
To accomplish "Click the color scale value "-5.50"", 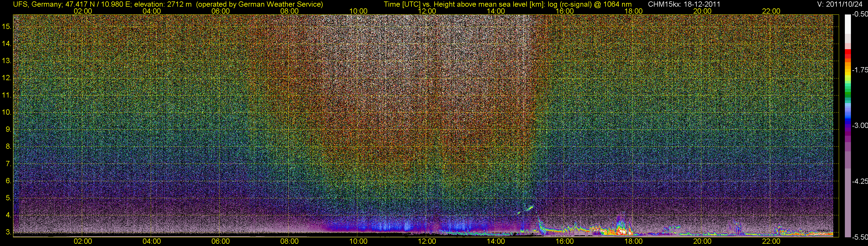I will click(x=860, y=237).
